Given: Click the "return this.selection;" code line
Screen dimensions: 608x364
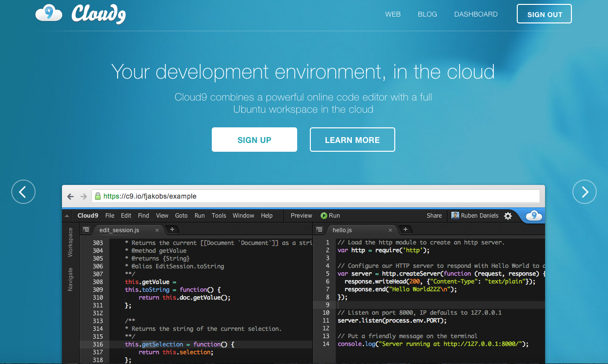Looking at the screenshot, I should click(176, 352).
